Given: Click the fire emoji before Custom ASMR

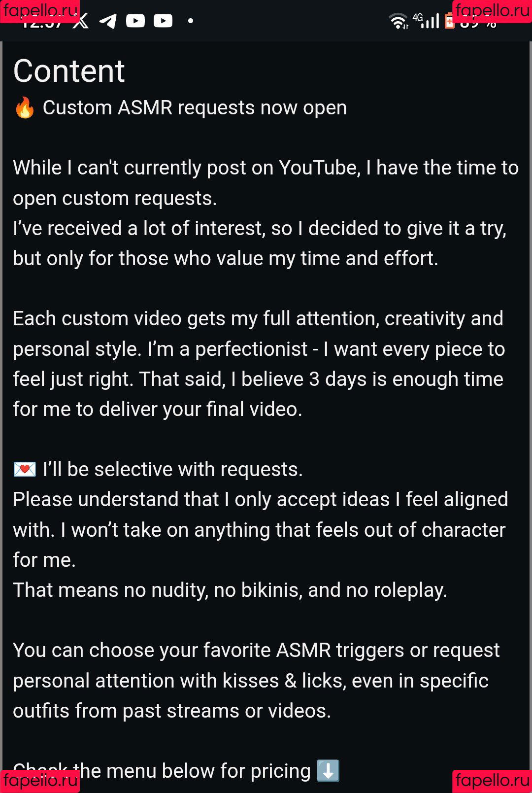Looking at the screenshot, I should tap(25, 108).
